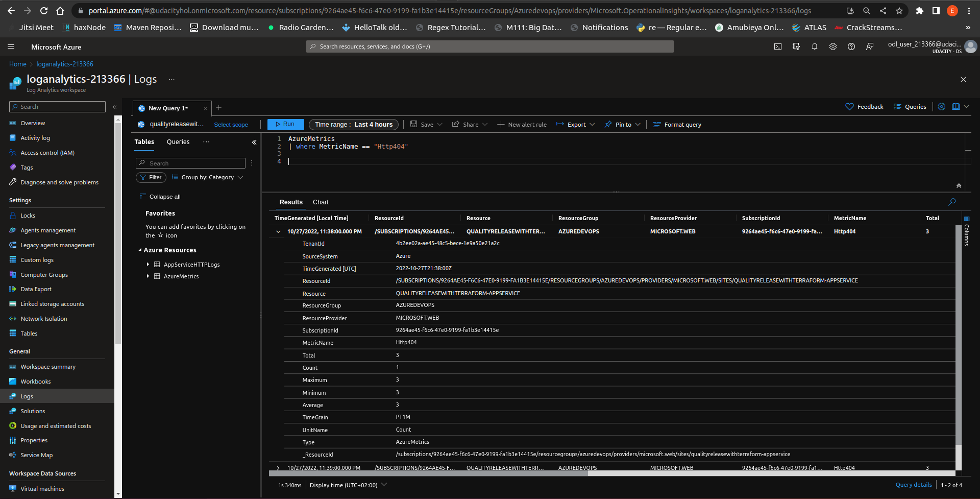Sort by the MetricName column header

coord(850,218)
